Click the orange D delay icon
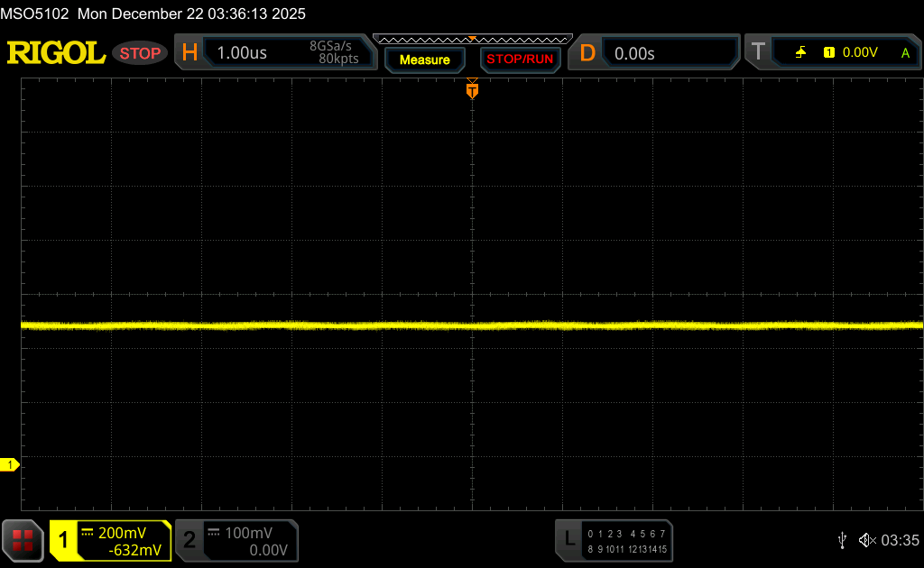The width and height of the screenshot is (924, 568). pyautogui.click(x=587, y=53)
